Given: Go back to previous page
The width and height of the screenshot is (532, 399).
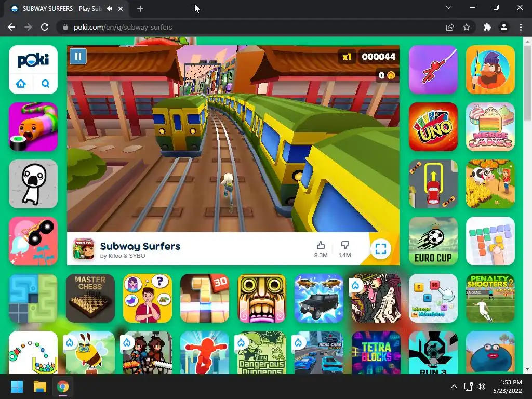Looking at the screenshot, I should click(x=11, y=27).
